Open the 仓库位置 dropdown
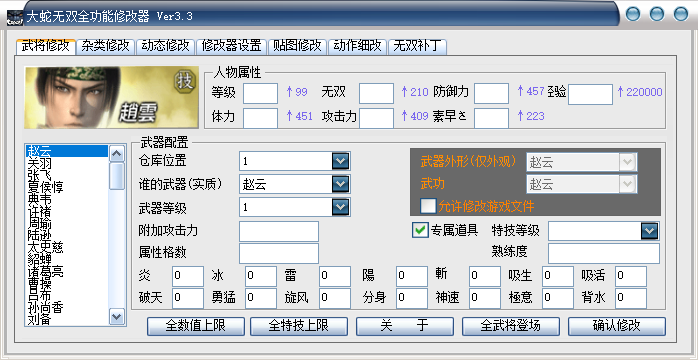The image size is (698, 360). pos(340,161)
